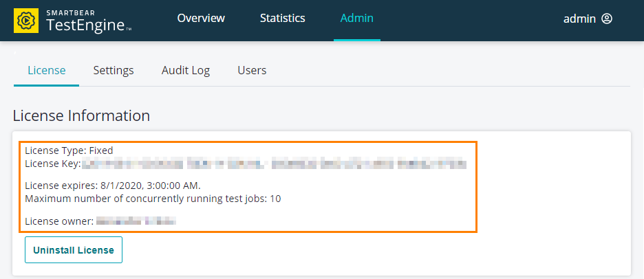Open the Audit Log tab

point(186,70)
